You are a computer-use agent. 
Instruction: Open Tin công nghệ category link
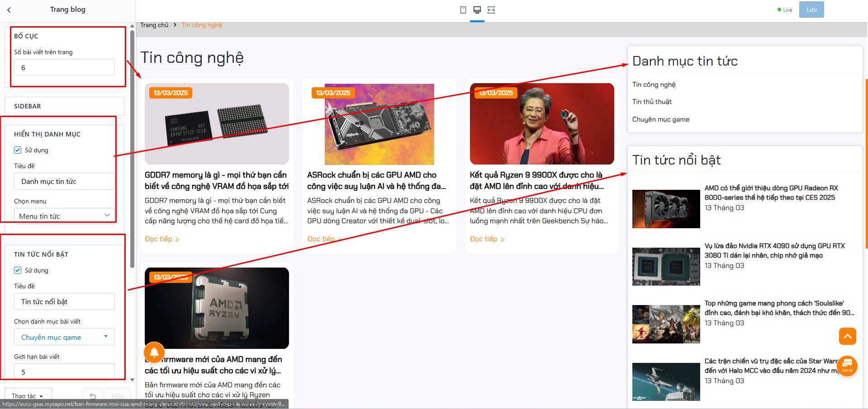pos(654,85)
